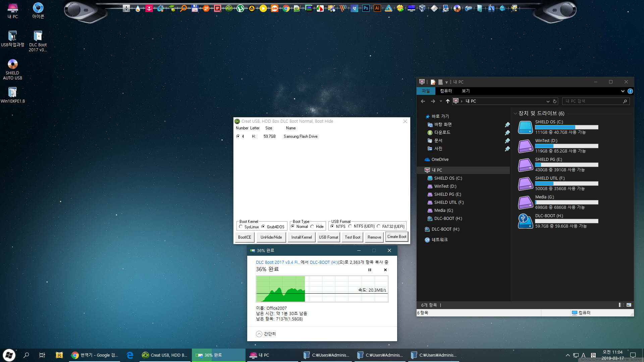Viewport: 644px width, 362px height.
Task: Open the VirtualBox cube icon in dock
Action: pos(423,8)
